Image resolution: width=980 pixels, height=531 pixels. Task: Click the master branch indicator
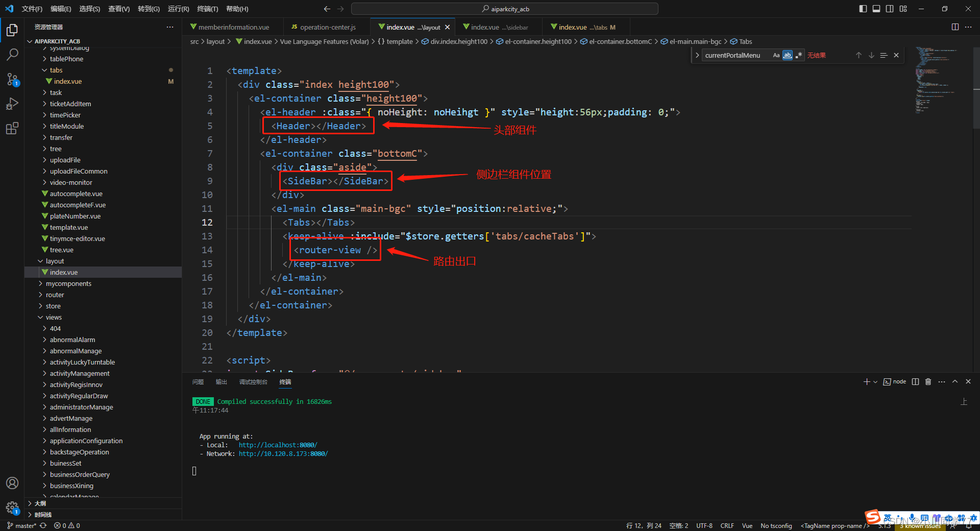23,525
